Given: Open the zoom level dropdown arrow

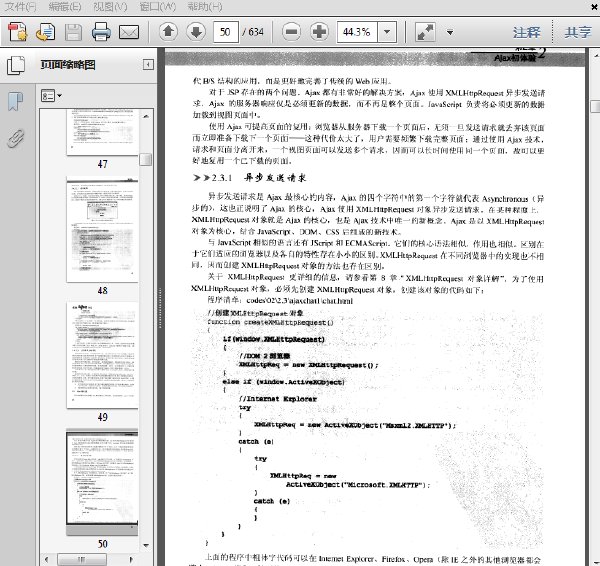Looking at the screenshot, I should (x=387, y=32).
